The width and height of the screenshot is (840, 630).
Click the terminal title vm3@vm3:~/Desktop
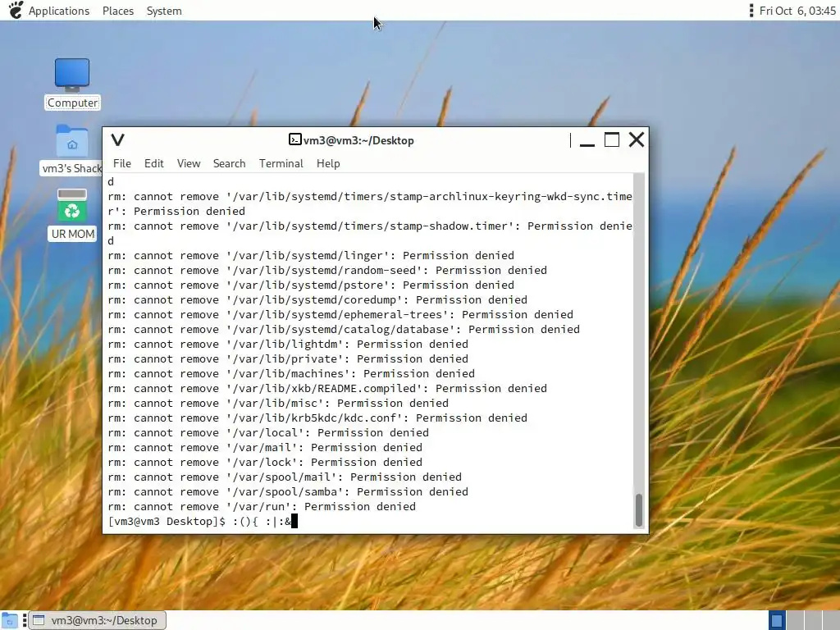click(x=358, y=140)
